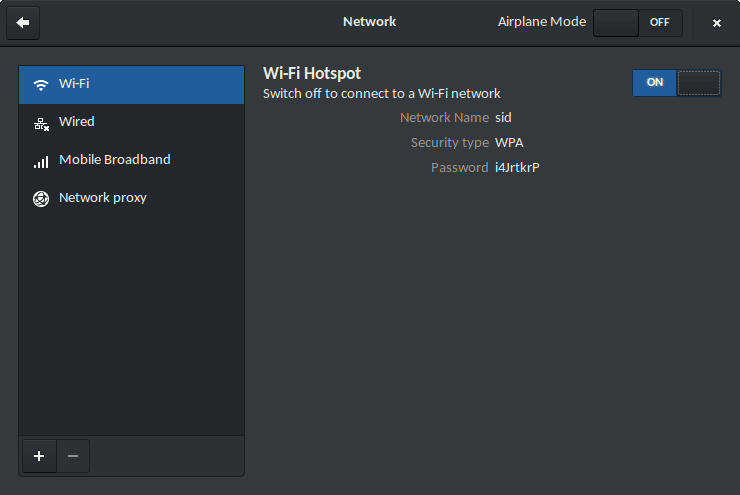Open Network proxy settings

tap(131, 198)
